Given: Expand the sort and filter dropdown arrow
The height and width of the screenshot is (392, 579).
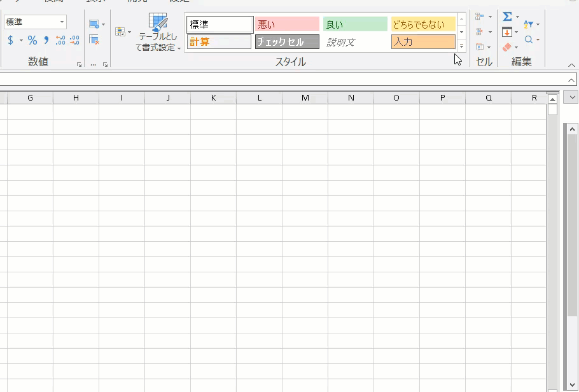Looking at the screenshot, I should [538, 24].
